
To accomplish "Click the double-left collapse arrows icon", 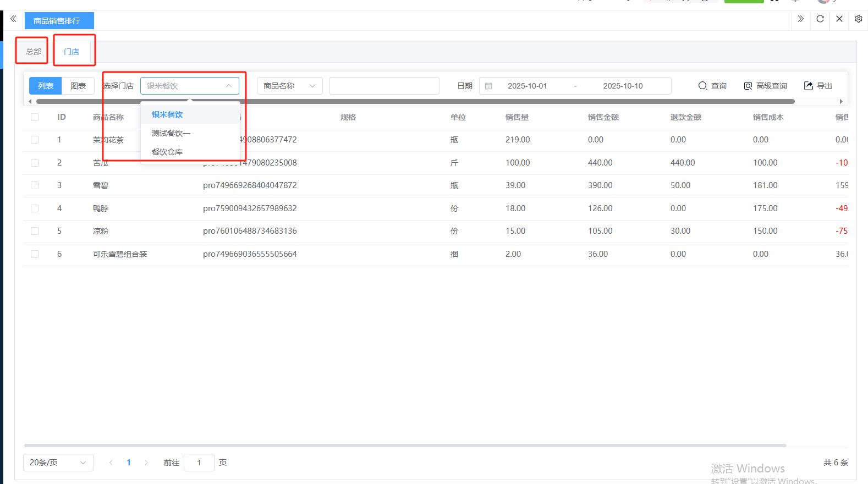I will (x=13, y=19).
